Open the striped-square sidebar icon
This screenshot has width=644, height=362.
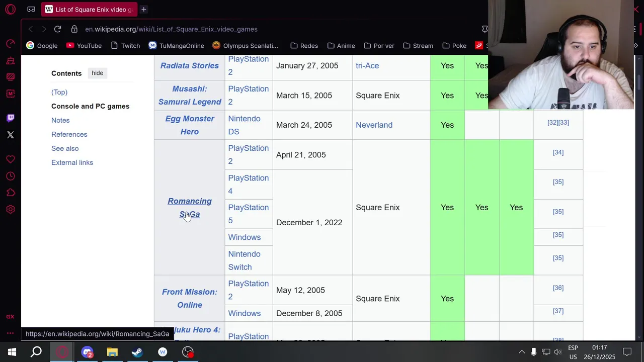(10, 77)
